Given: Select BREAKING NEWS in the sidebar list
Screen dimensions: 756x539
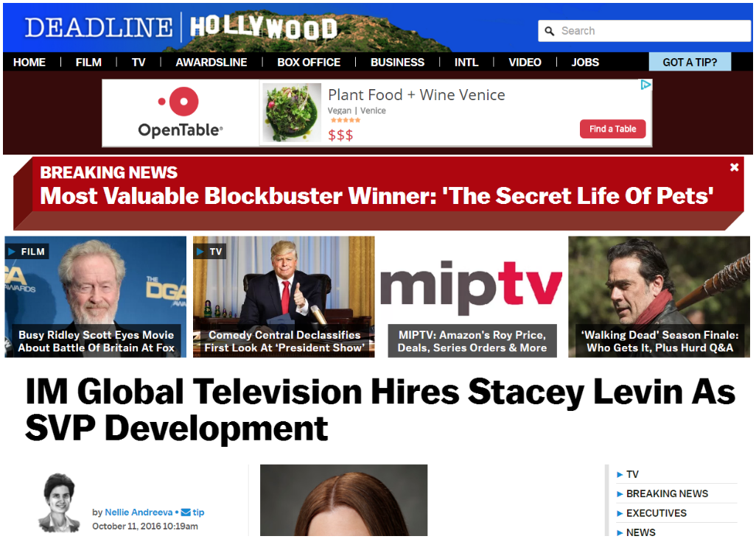Looking at the screenshot, I should (667, 494).
